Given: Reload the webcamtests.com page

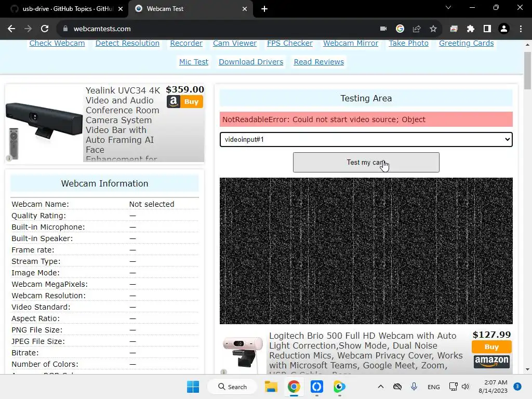Looking at the screenshot, I should point(45,29).
